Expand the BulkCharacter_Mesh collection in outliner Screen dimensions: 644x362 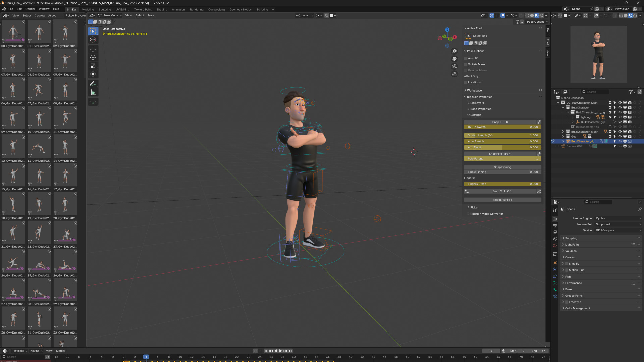(x=563, y=132)
